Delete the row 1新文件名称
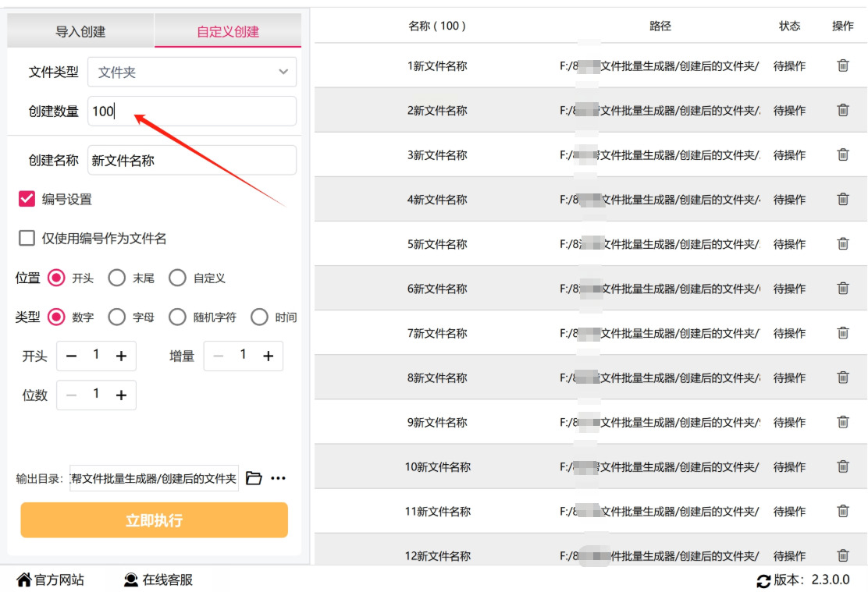Viewport: 868px width, 592px height. pyautogui.click(x=842, y=66)
